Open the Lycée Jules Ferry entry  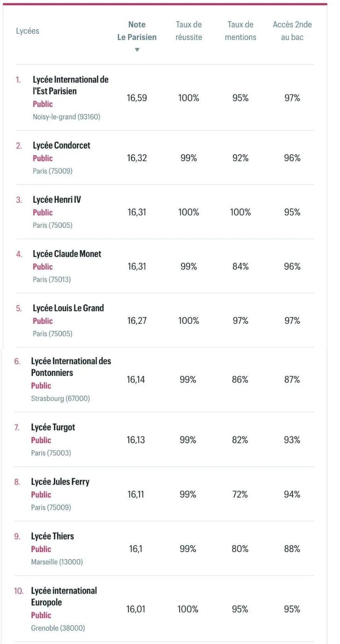pyautogui.click(x=60, y=482)
